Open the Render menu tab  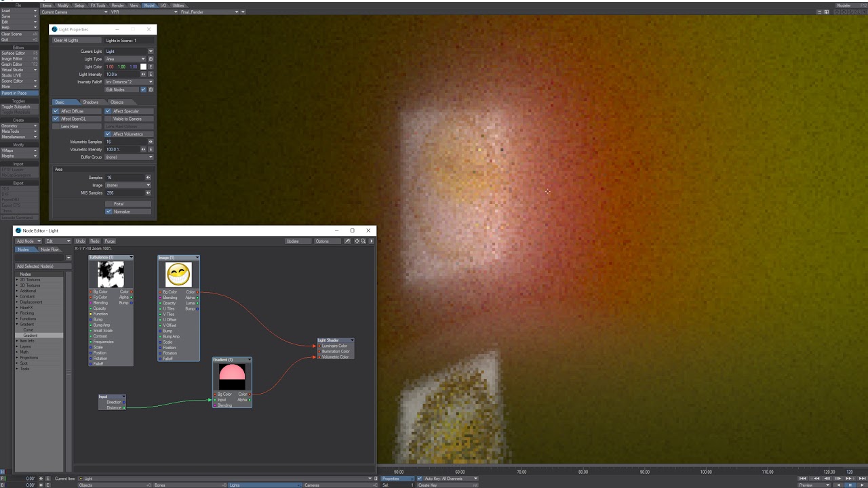117,5
